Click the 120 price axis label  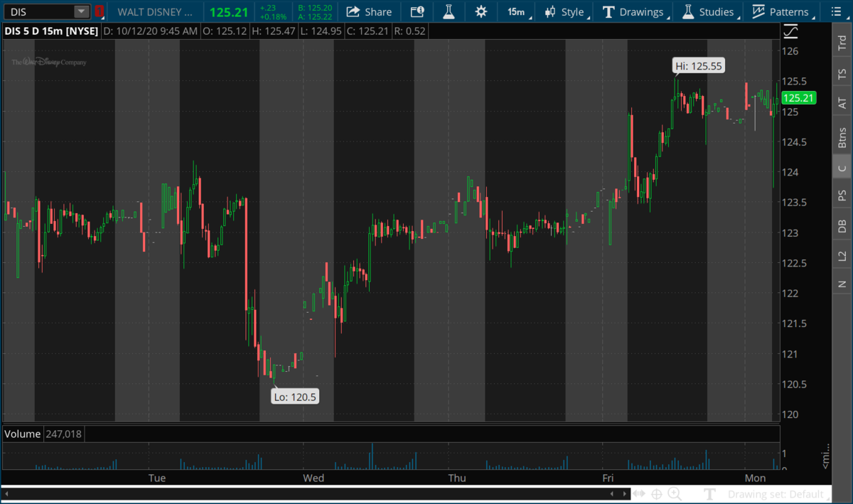click(x=790, y=414)
